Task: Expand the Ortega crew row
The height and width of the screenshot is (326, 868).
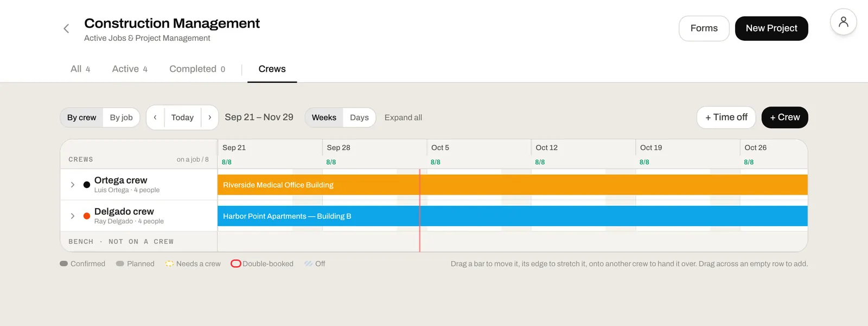Action: 73,185
